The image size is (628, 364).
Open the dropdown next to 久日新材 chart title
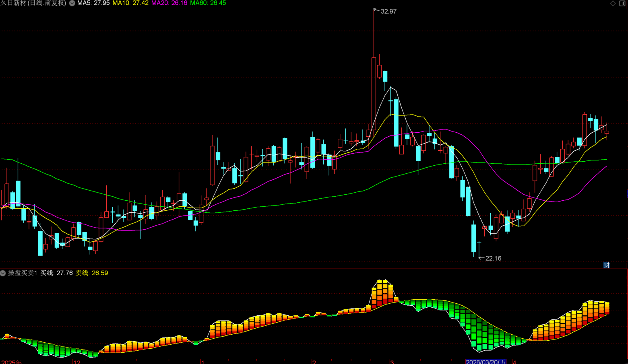pos(72,3)
